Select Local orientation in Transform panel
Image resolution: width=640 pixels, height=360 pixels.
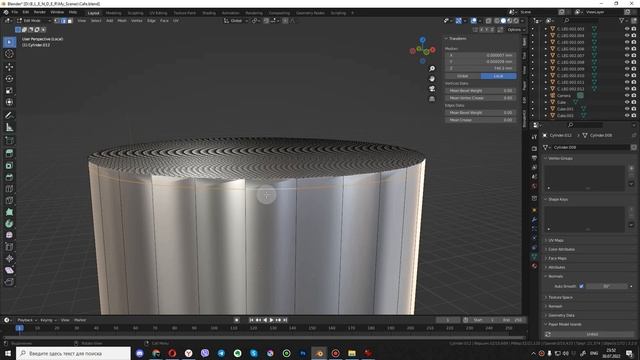[498, 76]
